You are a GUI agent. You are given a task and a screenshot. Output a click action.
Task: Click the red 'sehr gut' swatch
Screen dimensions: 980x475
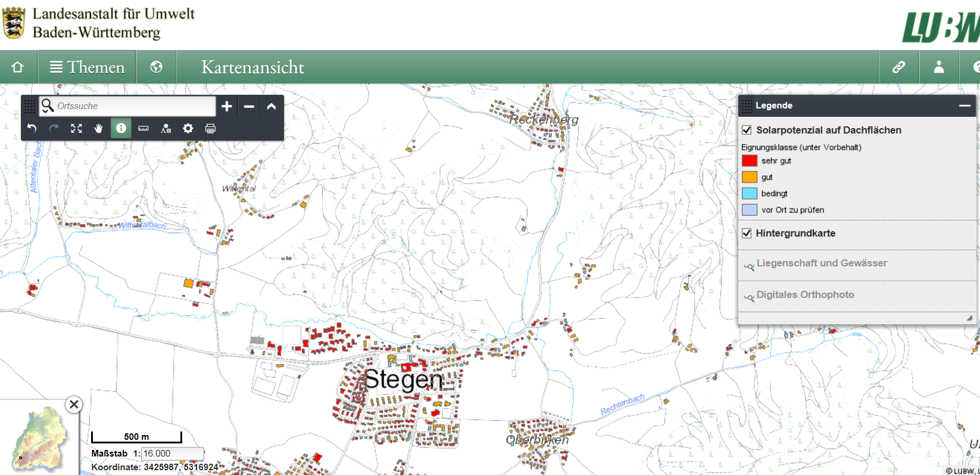tap(750, 161)
